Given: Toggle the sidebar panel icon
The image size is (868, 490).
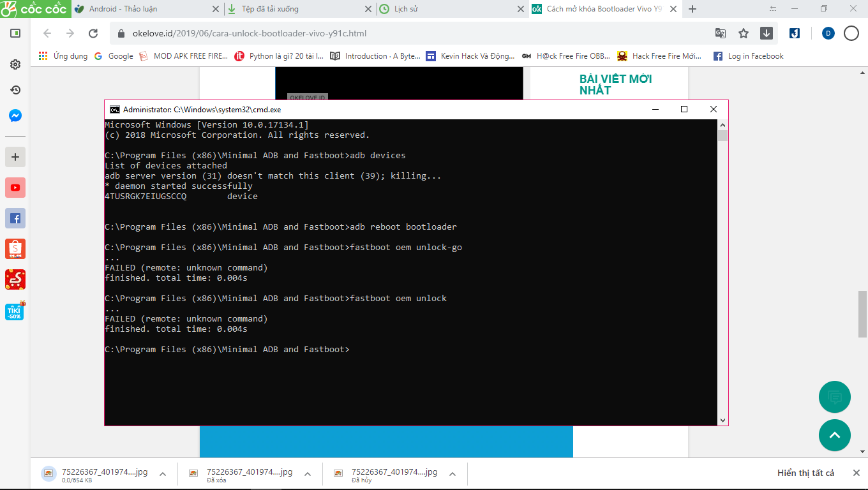Looking at the screenshot, I should point(15,33).
